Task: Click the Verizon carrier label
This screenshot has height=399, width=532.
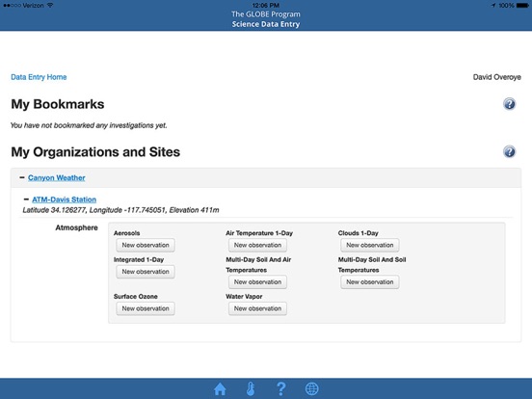Action: pyautogui.click(x=33, y=5)
